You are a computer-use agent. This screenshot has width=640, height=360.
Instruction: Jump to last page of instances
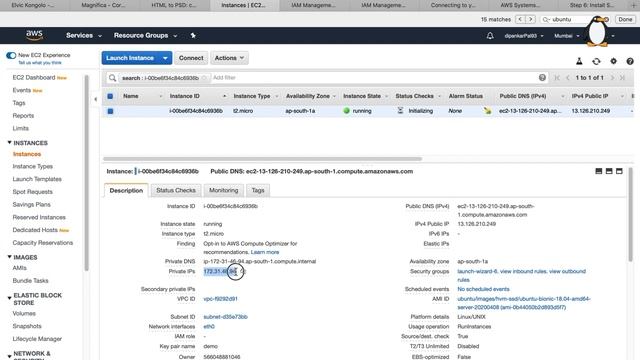pos(622,78)
